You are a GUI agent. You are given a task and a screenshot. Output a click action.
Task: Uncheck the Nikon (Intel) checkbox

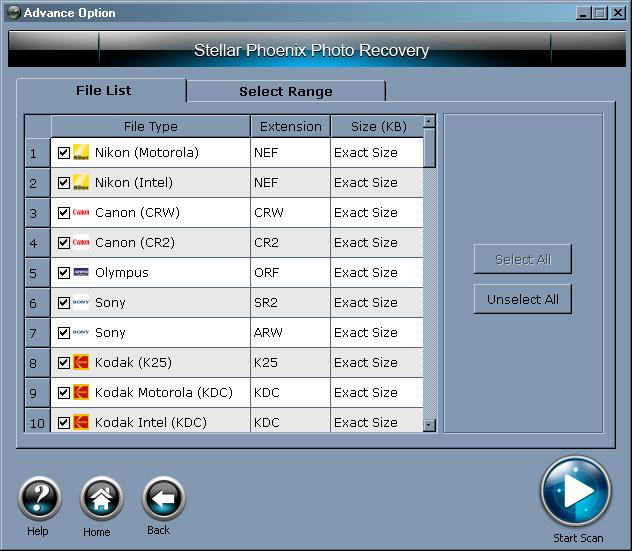pos(64,183)
